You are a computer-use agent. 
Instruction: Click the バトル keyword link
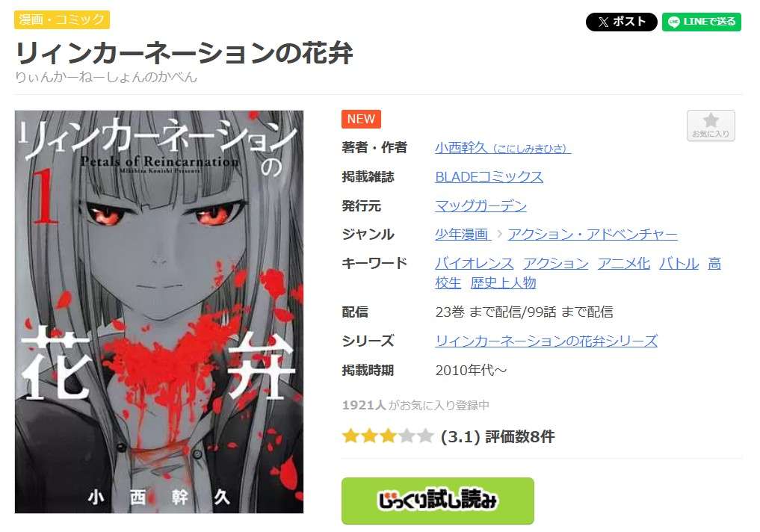(x=679, y=264)
